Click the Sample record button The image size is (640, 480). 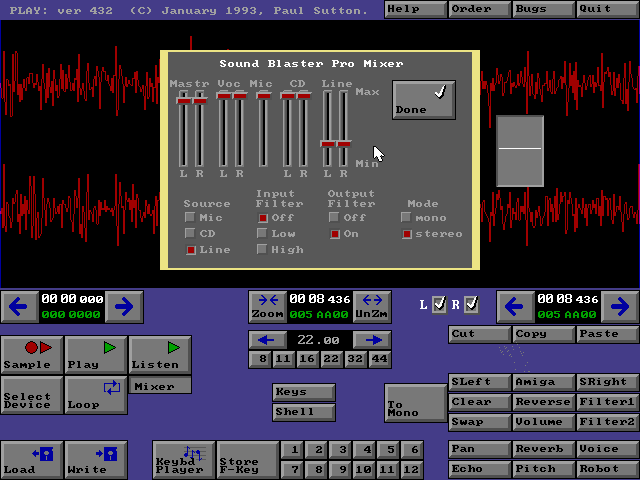coord(32,355)
